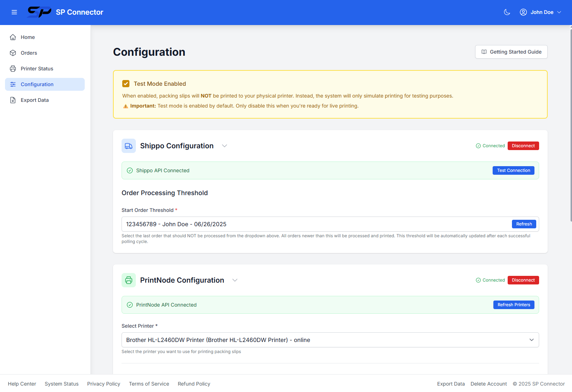Click the Test Connection button
Screen dimensions: 572x392
[513, 170]
